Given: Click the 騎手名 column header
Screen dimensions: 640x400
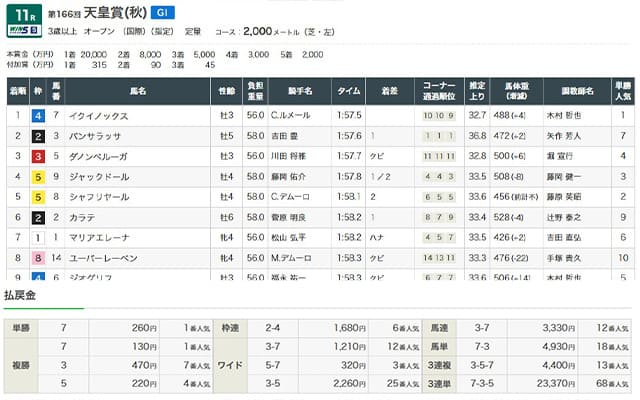Looking at the screenshot, I should (300, 91).
